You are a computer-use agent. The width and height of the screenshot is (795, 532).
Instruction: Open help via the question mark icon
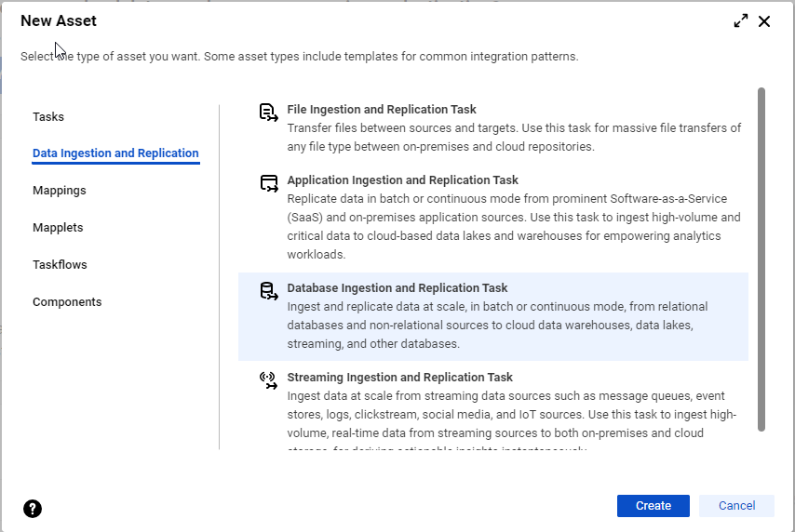click(x=33, y=509)
